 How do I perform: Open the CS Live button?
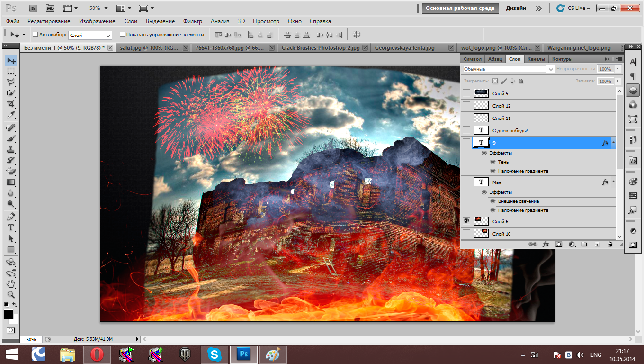coord(573,8)
